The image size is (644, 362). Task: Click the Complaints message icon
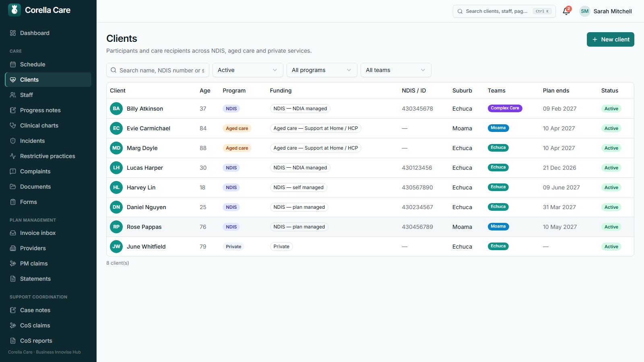(x=13, y=171)
